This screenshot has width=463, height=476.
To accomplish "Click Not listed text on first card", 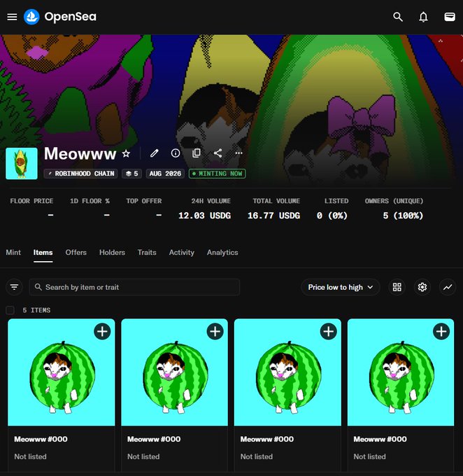I will point(30,456).
